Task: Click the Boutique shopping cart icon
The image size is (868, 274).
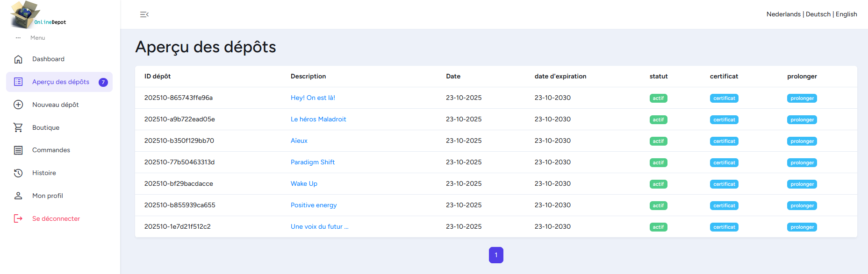Action: point(18,127)
